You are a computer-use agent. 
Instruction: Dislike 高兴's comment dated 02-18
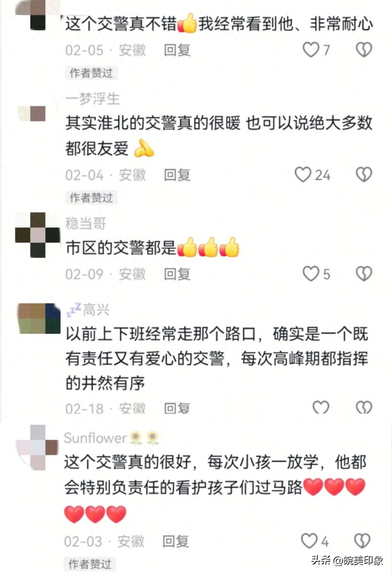tap(364, 408)
